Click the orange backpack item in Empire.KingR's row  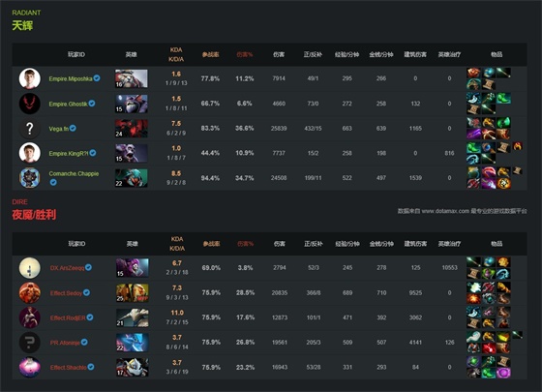518,146
